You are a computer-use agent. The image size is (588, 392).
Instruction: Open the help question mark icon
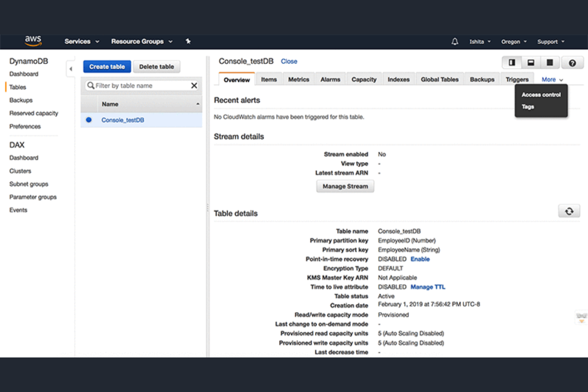(x=572, y=63)
